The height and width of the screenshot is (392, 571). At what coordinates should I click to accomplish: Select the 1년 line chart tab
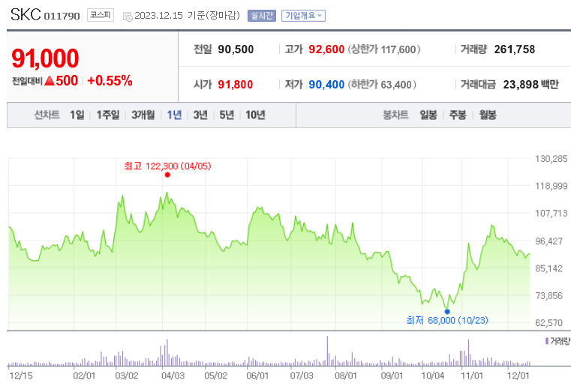point(174,115)
